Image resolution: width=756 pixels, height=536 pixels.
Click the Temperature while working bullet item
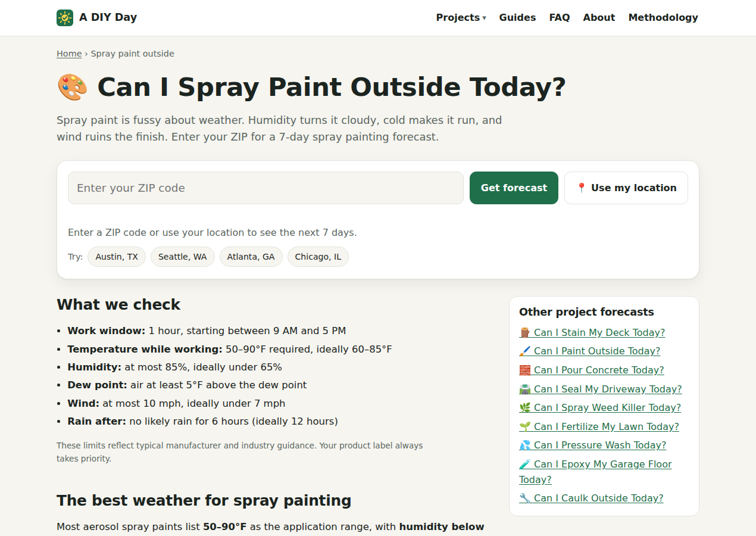(x=230, y=349)
